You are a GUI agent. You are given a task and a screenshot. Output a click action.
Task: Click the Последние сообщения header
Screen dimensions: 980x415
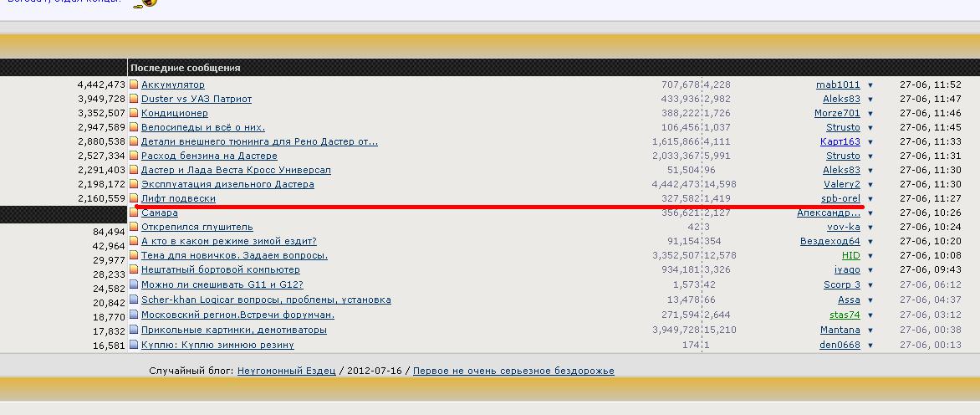[186, 68]
